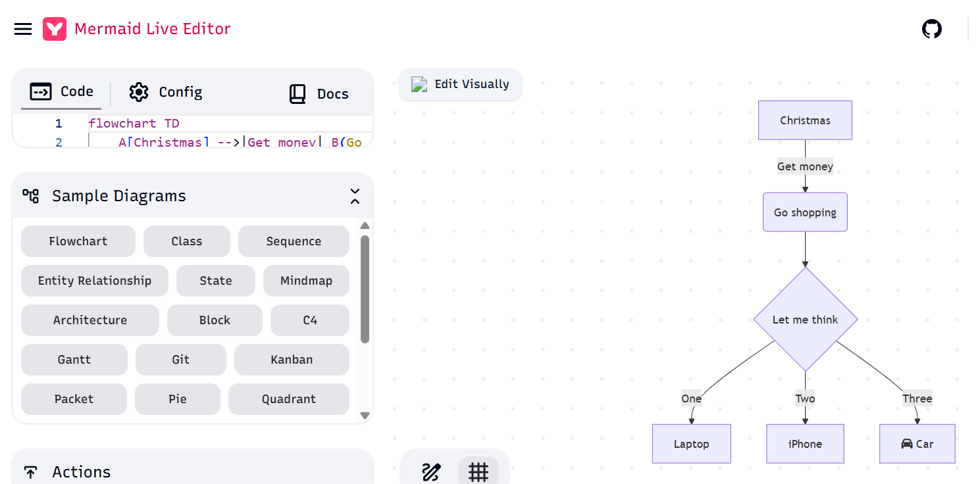Click the Actions upload arrow icon
The height and width of the screenshot is (484, 980).
30,472
